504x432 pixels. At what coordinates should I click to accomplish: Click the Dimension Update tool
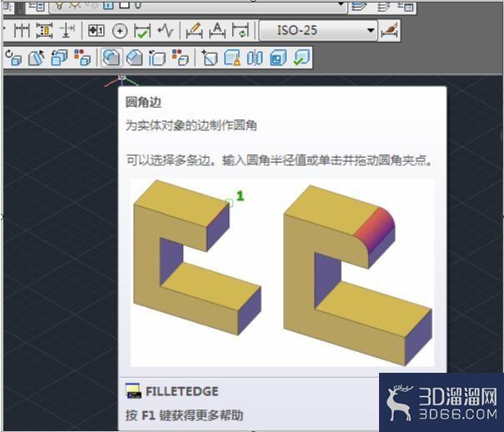241,31
